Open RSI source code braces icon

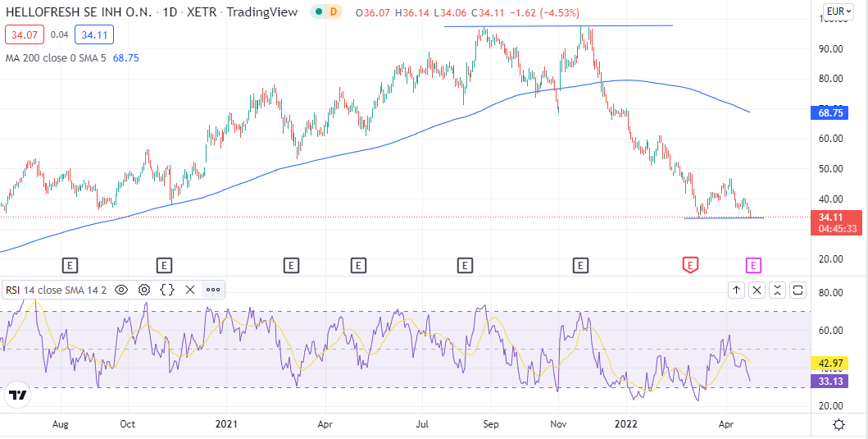[x=167, y=290]
